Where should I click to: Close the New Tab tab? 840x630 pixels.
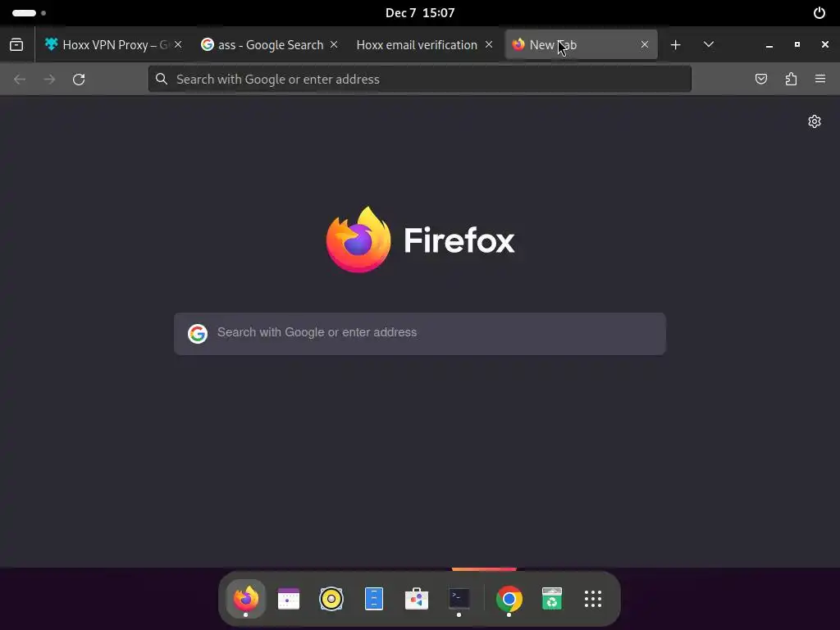click(645, 44)
